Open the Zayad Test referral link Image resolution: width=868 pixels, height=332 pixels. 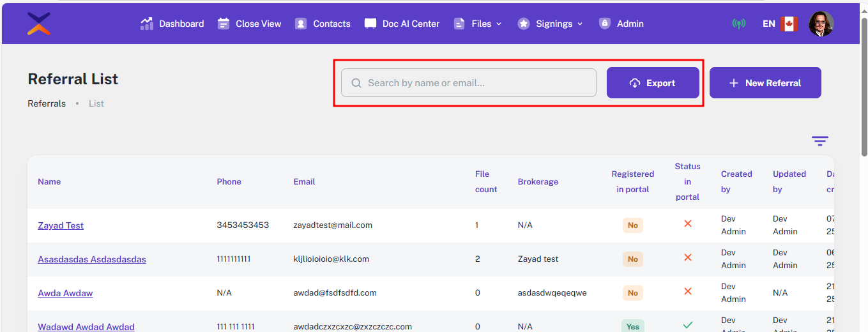[61, 225]
